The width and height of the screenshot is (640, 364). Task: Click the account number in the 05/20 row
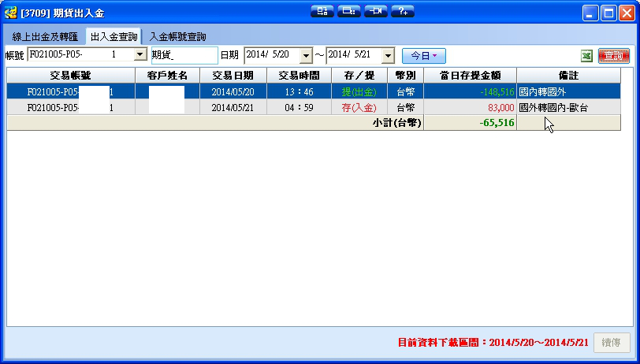click(71, 91)
